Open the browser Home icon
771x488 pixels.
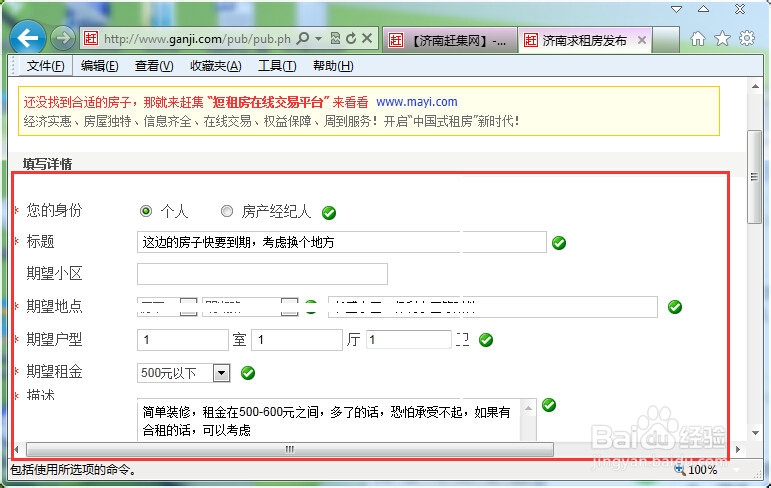tap(698, 38)
